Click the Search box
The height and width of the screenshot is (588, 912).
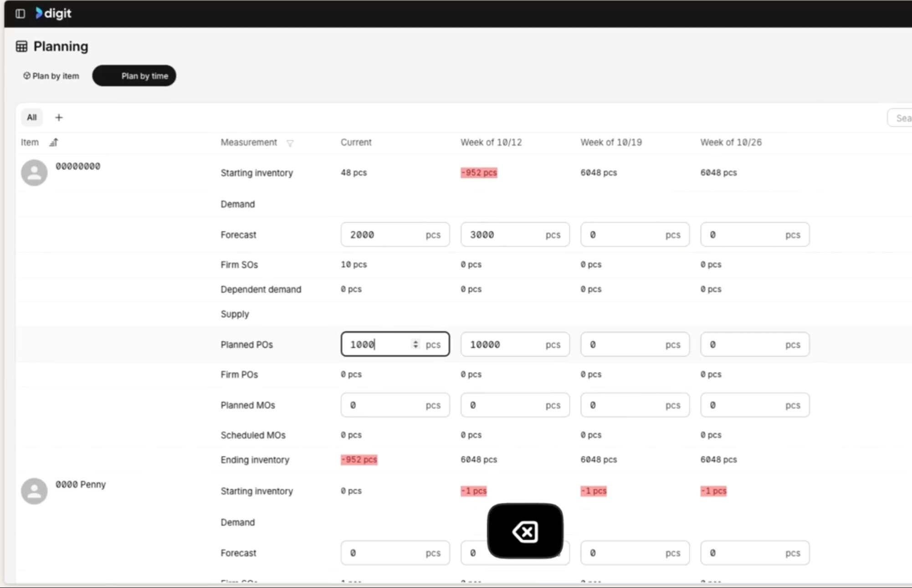[901, 118]
